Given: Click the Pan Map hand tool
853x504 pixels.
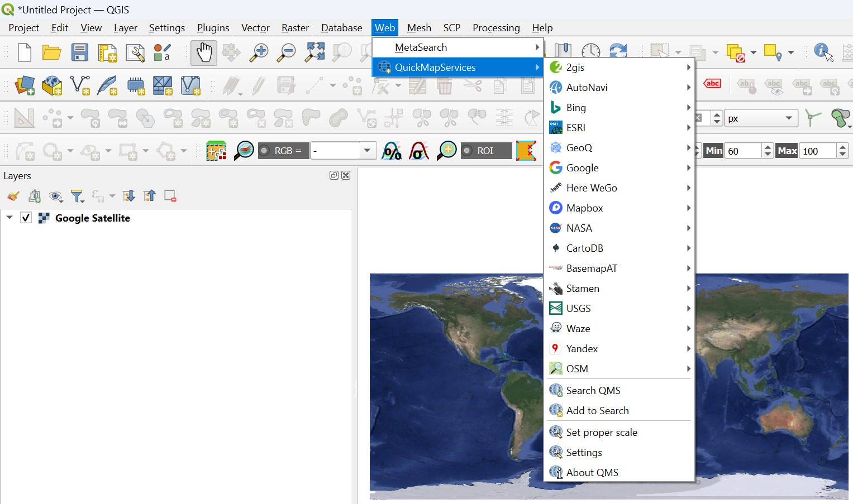Looking at the screenshot, I should pyautogui.click(x=204, y=53).
